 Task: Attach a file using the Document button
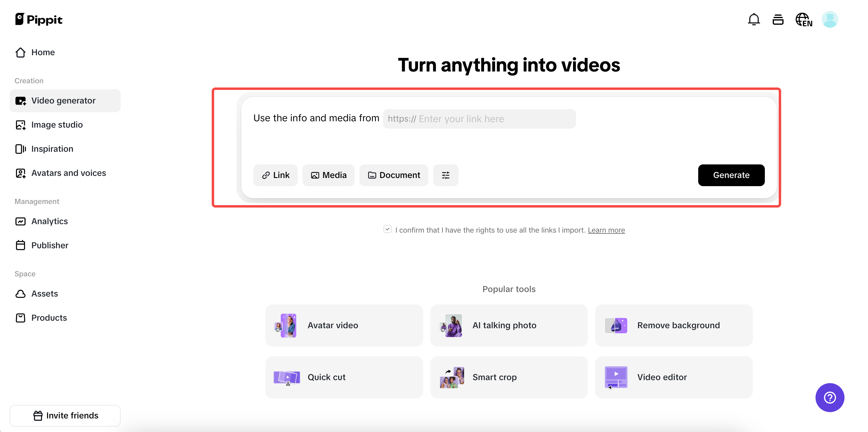(x=394, y=175)
